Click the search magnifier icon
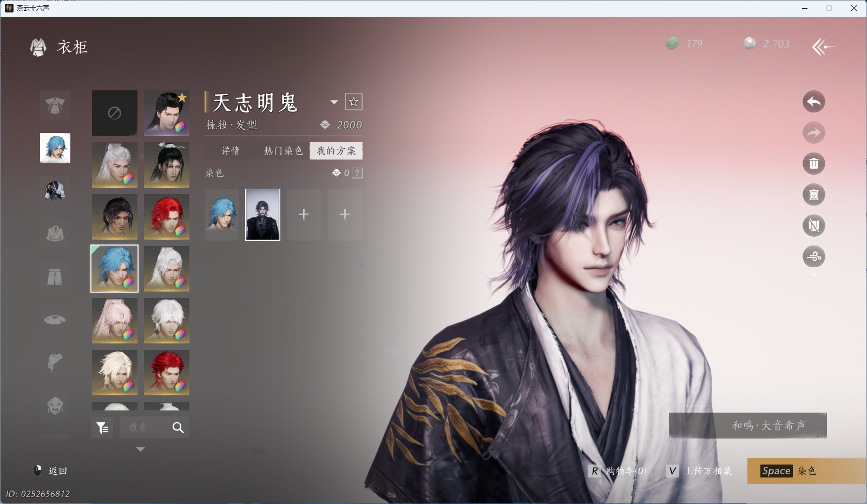The image size is (867, 504). tap(178, 428)
